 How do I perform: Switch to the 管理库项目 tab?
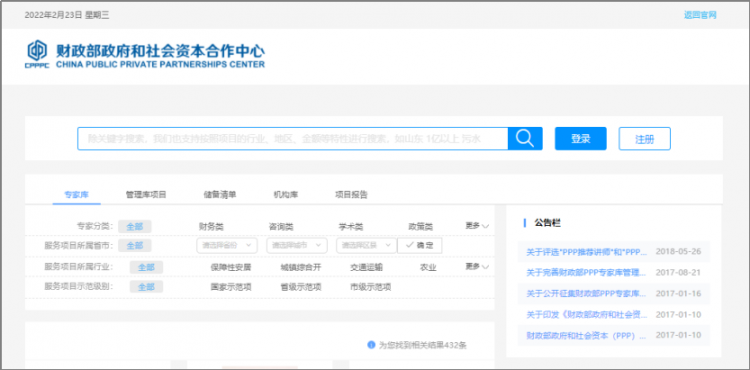point(146,195)
